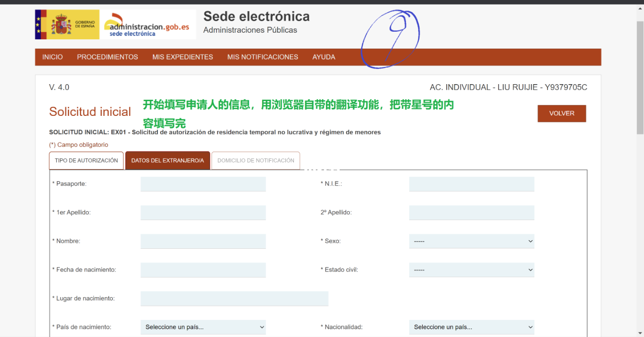
Task: Expand the Estado civil dropdown
Action: 471,270
